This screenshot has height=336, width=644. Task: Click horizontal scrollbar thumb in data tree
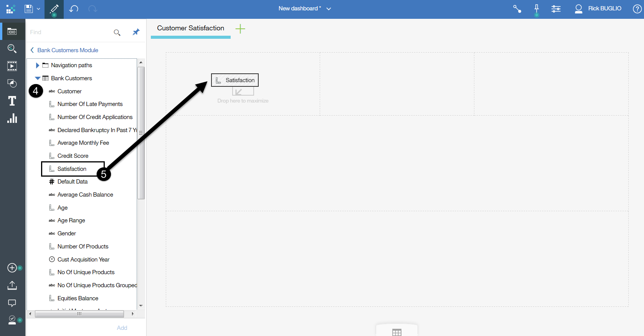pyautogui.click(x=79, y=314)
